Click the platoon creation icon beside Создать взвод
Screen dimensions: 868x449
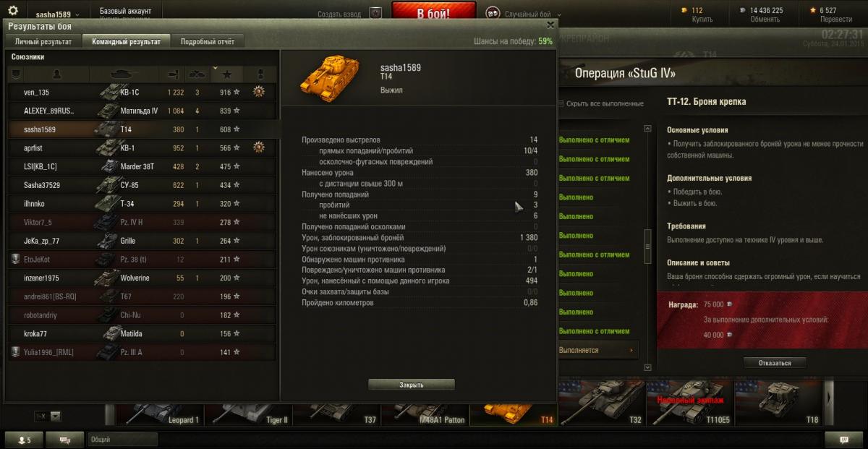tap(375, 14)
